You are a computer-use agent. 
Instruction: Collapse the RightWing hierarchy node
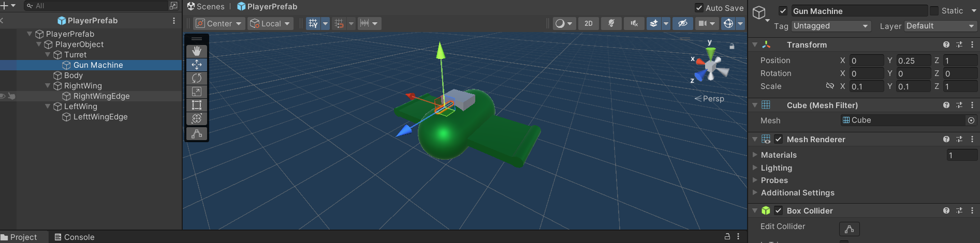click(x=48, y=86)
